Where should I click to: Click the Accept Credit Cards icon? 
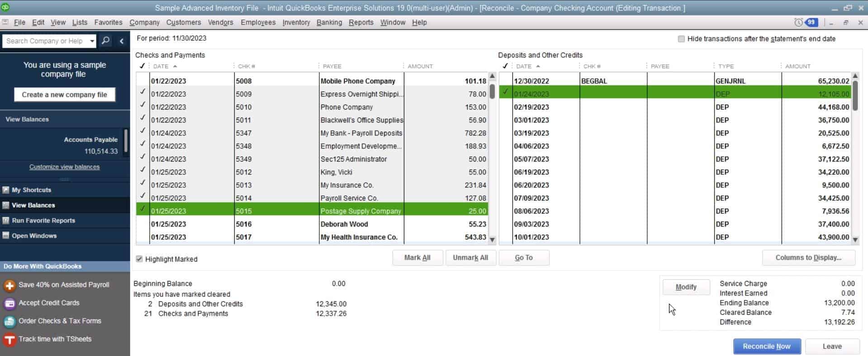coord(9,303)
